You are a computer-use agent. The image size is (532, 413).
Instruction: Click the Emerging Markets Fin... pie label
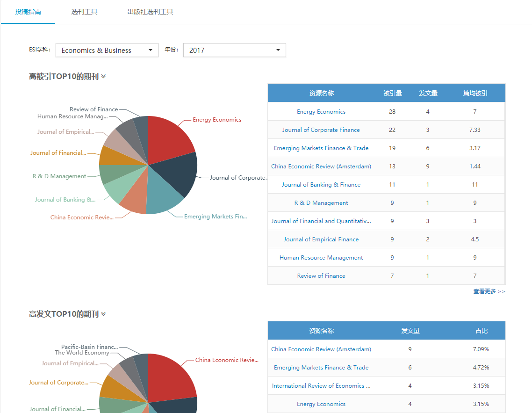point(216,217)
